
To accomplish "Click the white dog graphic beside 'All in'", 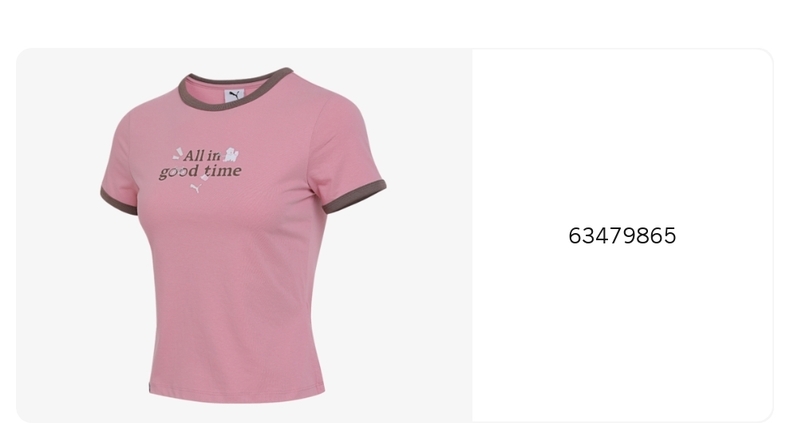I will pyautogui.click(x=232, y=155).
